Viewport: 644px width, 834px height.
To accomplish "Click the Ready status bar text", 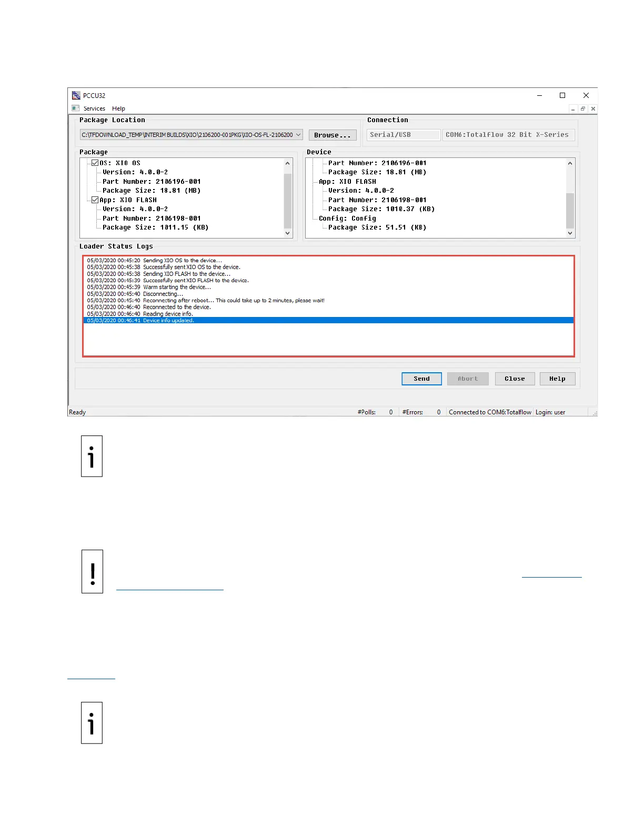I will tap(77, 412).
